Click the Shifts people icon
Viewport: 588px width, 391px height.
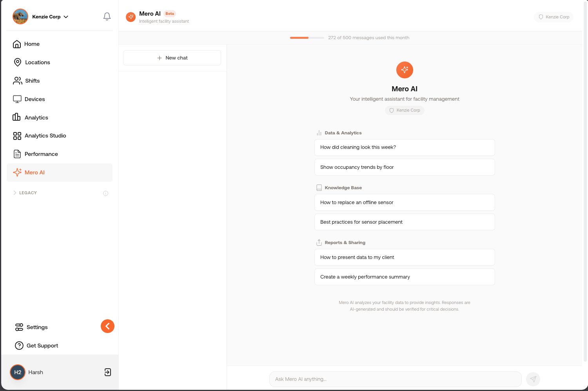click(18, 81)
